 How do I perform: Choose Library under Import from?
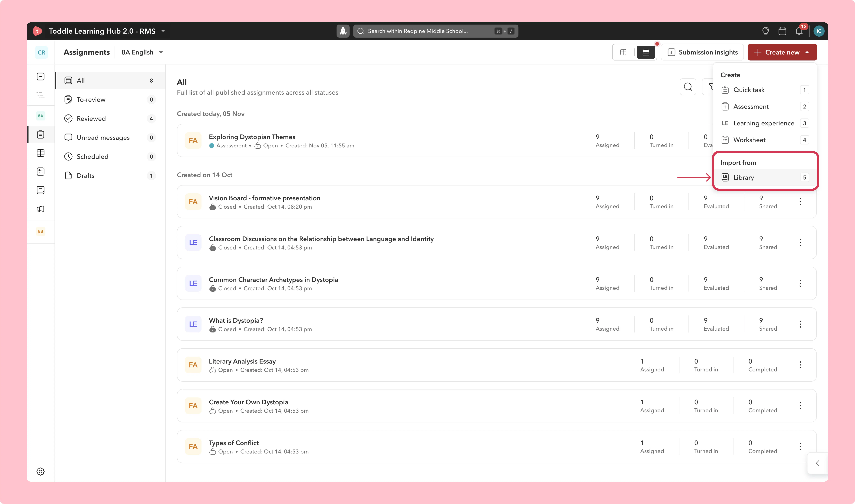(x=765, y=177)
